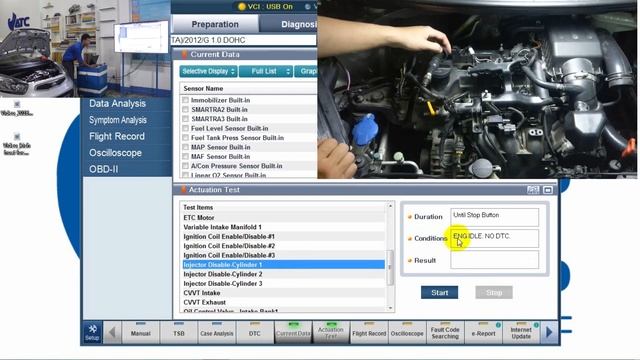Click the right arrow on bottom toolbar
640x360 pixels.
[549, 332]
